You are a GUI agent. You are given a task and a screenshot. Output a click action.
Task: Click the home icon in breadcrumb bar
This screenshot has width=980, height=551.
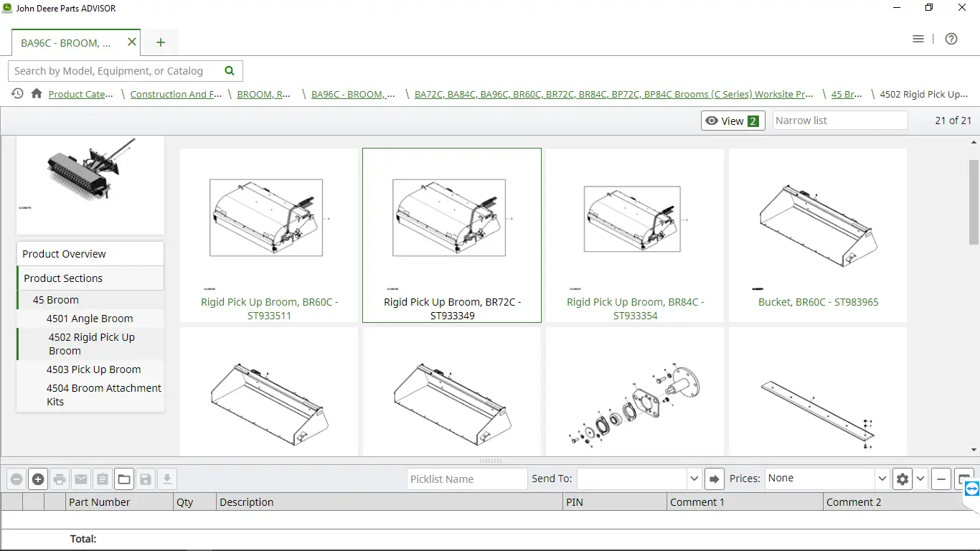[36, 94]
